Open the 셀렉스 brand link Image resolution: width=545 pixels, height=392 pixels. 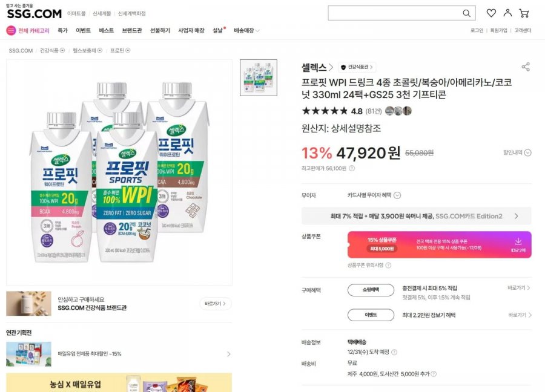click(317, 67)
